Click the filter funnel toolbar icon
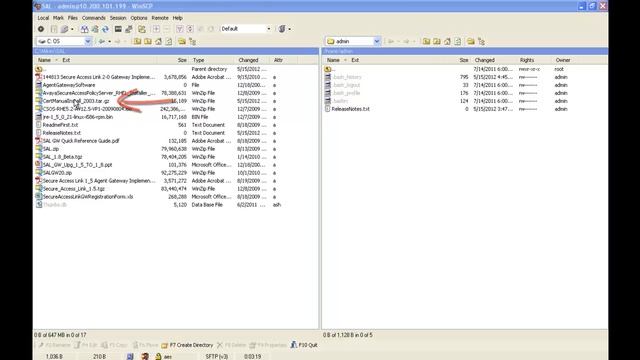640x360 pixels. coord(179,29)
